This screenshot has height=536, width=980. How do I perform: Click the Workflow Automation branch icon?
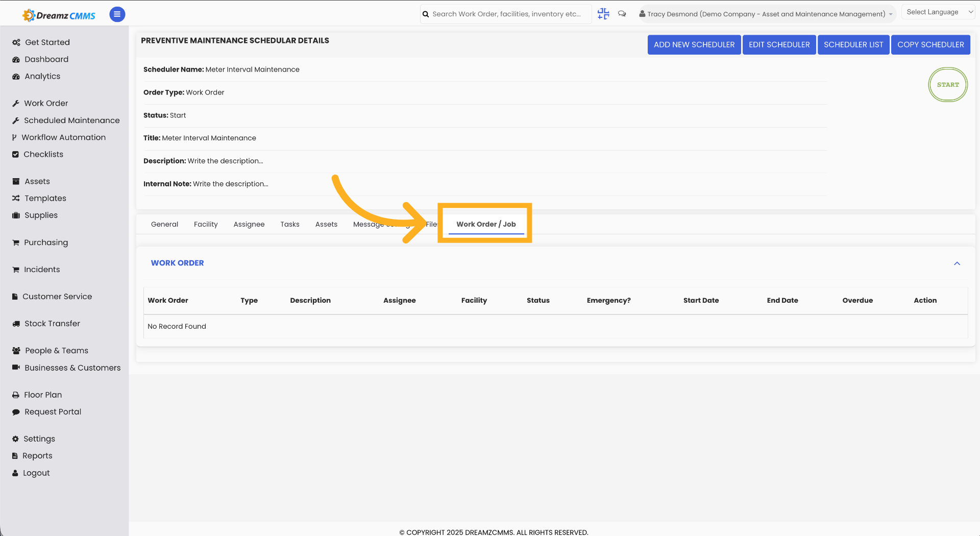click(14, 137)
